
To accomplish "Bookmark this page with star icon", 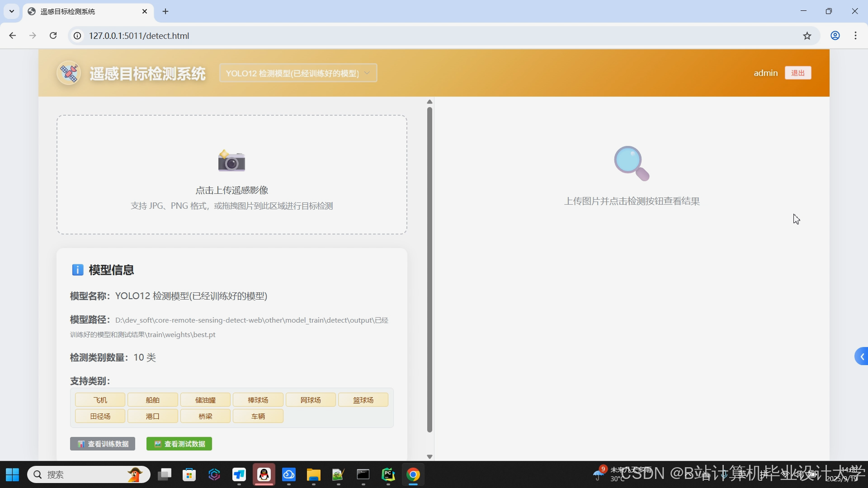I will (807, 36).
